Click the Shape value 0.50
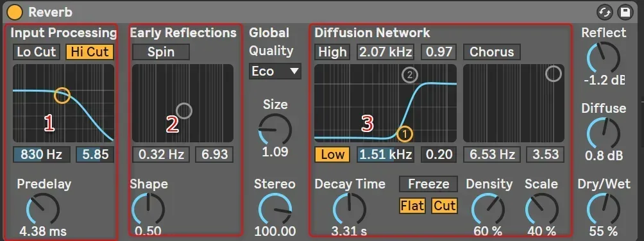This screenshot has height=241, width=644. (x=148, y=231)
